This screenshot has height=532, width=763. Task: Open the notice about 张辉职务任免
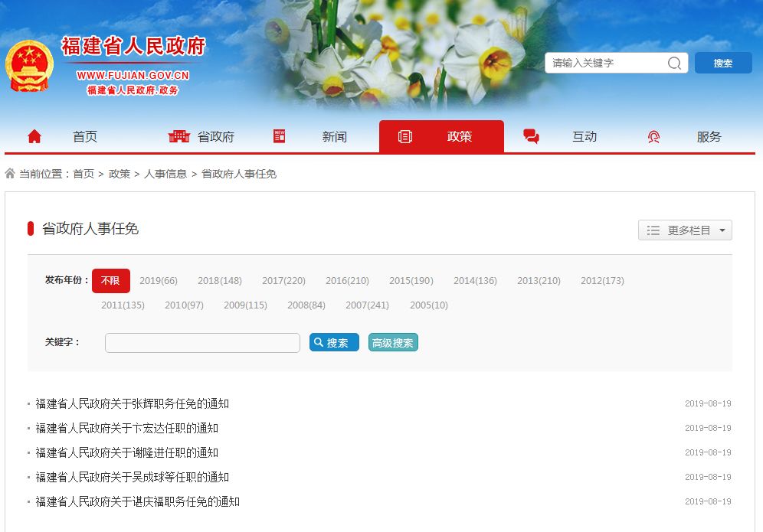[x=133, y=403]
